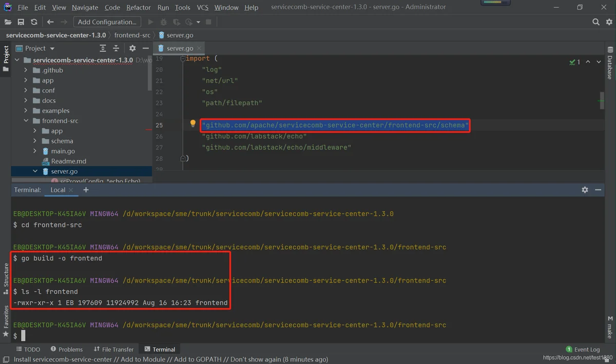Go to previous highlighted problem up arrow
616x364 pixels.
588,62
